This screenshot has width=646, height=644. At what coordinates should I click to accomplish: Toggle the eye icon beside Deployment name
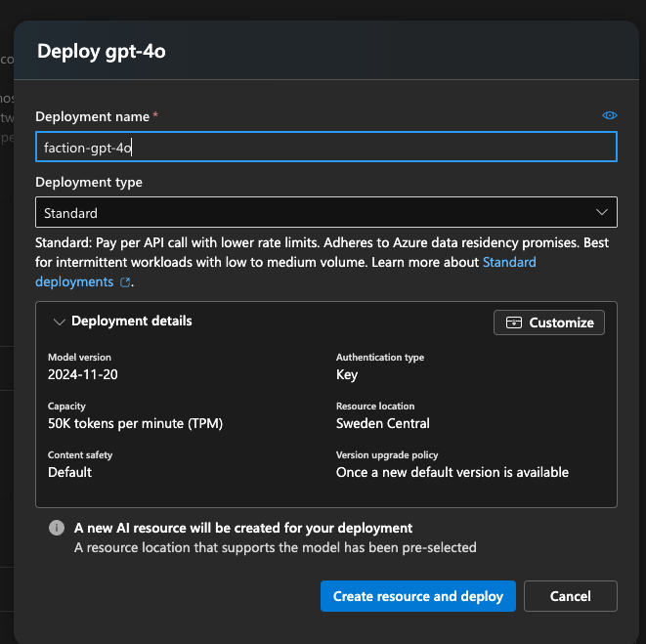pyautogui.click(x=609, y=115)
